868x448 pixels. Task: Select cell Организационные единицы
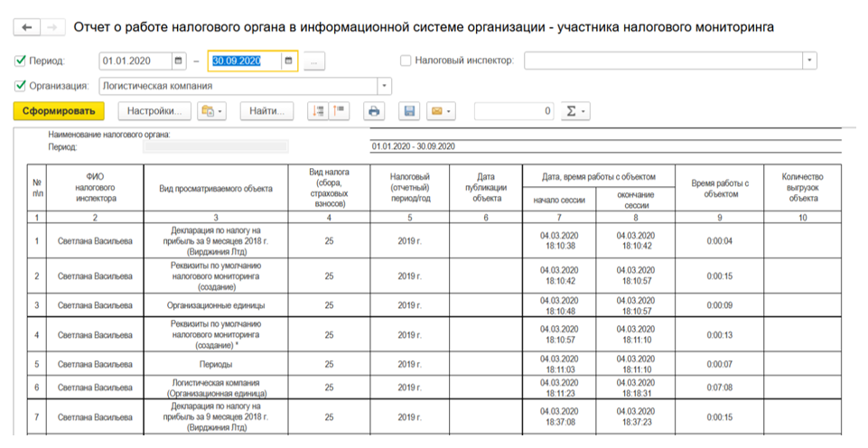[x=216, y=305]
